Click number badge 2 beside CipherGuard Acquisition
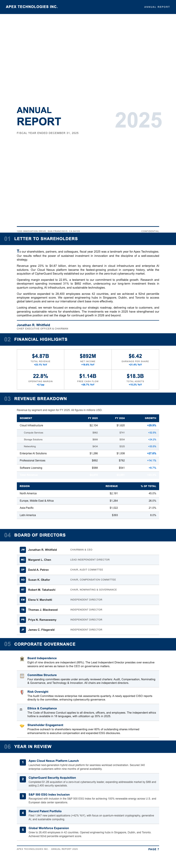The height and width of the screenshot is (868, 176). (23, 779)
